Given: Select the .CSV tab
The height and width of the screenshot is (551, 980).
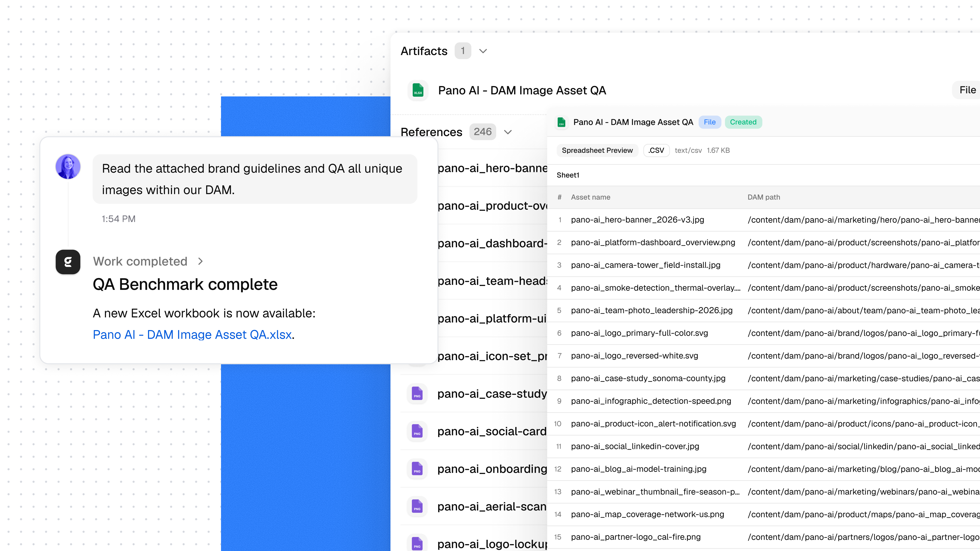Looking at the screenshot, I should [x=656, y=150].
